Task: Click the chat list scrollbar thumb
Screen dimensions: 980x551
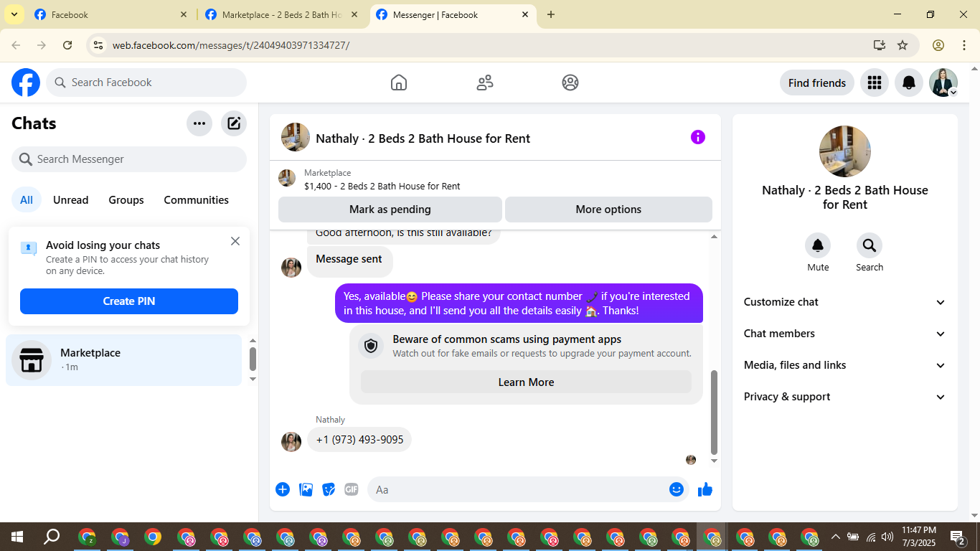Action: pos(253,359)
